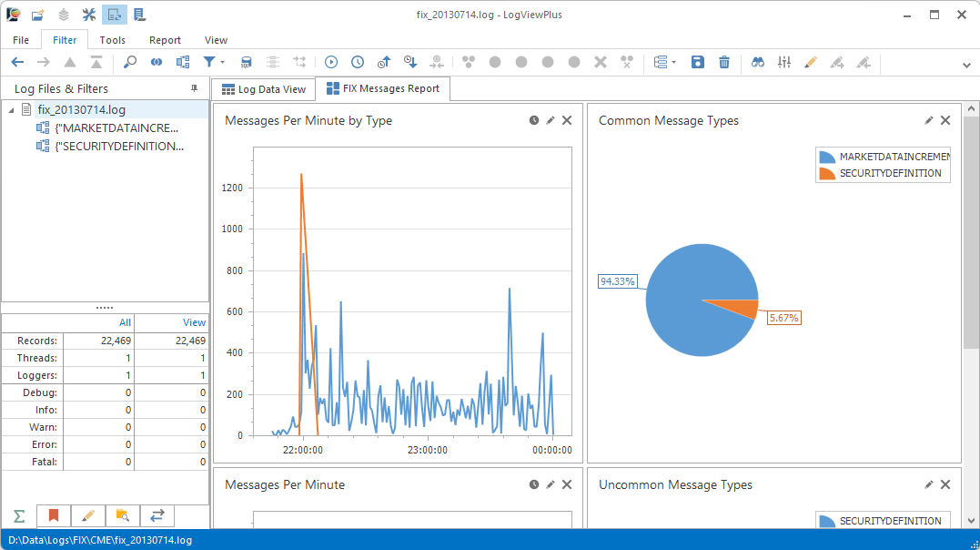This screenshot has height=550, width=980.
Task: Close the Common Message Types chart
Action: [x=945, y=120]
